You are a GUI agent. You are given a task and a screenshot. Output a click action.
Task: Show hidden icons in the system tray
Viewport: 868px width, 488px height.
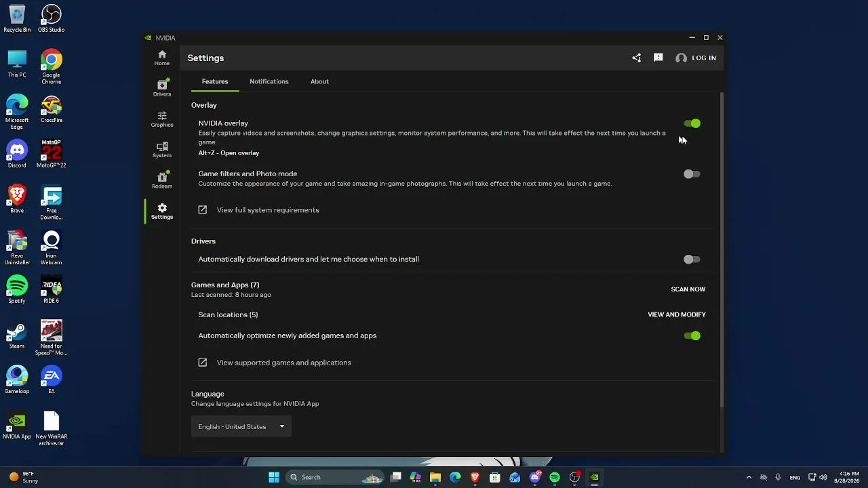[749, 477]
